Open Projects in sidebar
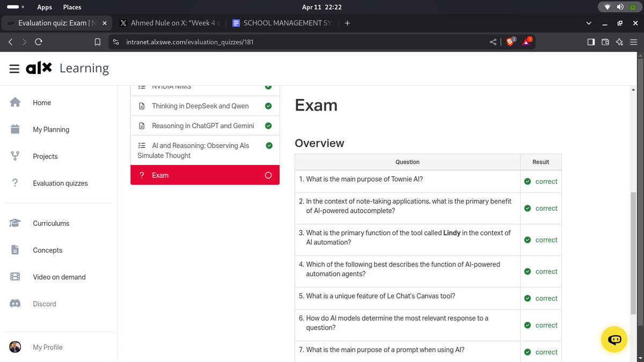Image resolution: width=644 pixels, height=362 pixels. [45, 156]
